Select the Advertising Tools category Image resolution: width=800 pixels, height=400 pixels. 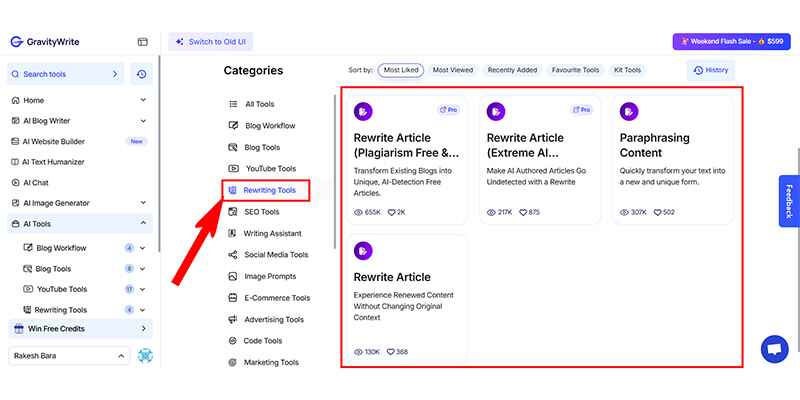(x=266, y=319)
